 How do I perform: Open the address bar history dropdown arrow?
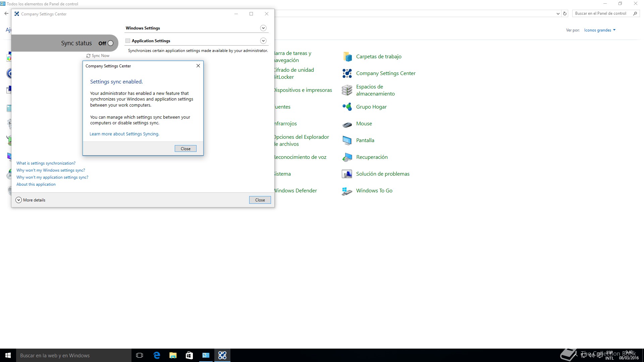[558, 14]
